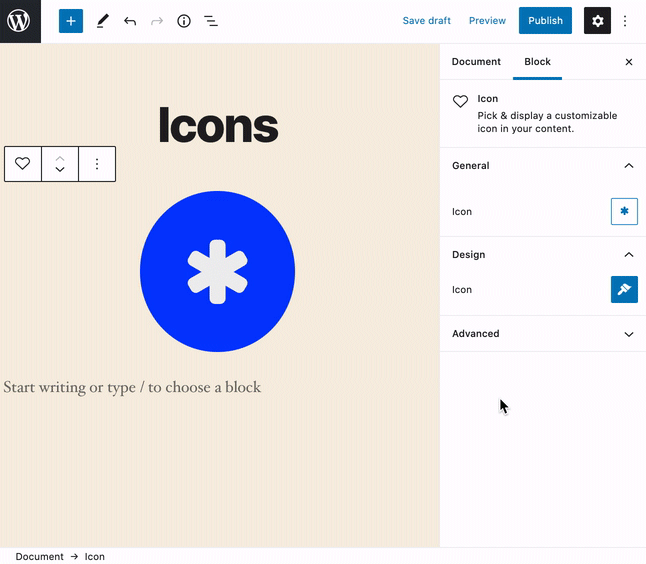
Task: Undo the last change
Action: coord(130,21)
